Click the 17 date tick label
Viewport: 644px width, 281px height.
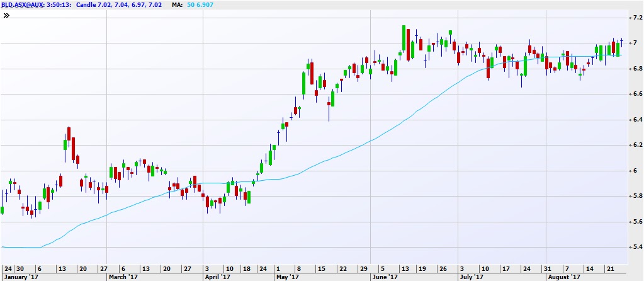(x=506, y=268)
